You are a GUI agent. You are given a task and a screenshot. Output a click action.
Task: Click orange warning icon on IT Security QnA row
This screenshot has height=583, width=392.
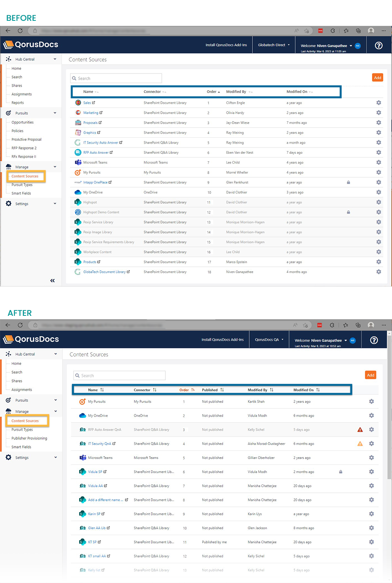pyautogui.click(x=360, y=444)
